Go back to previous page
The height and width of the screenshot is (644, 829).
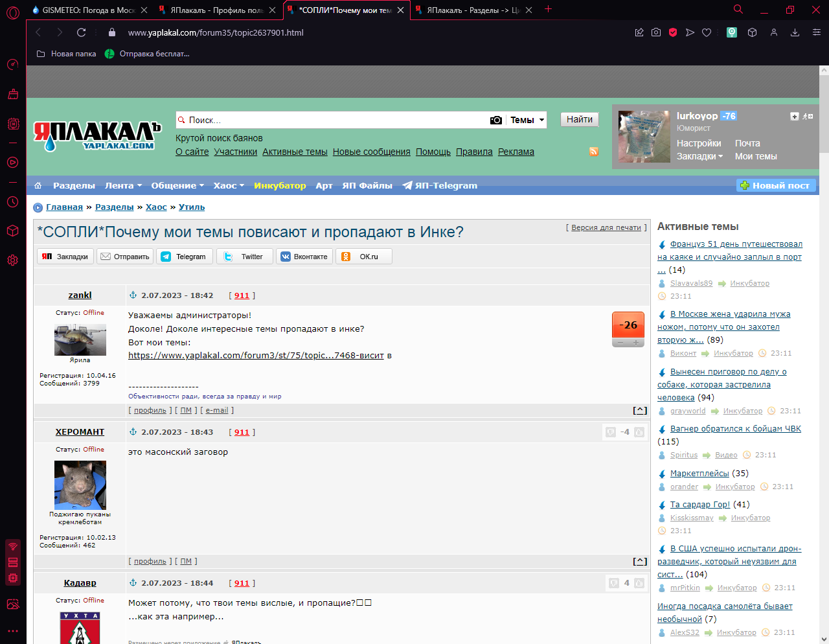[x=38, y=32]
